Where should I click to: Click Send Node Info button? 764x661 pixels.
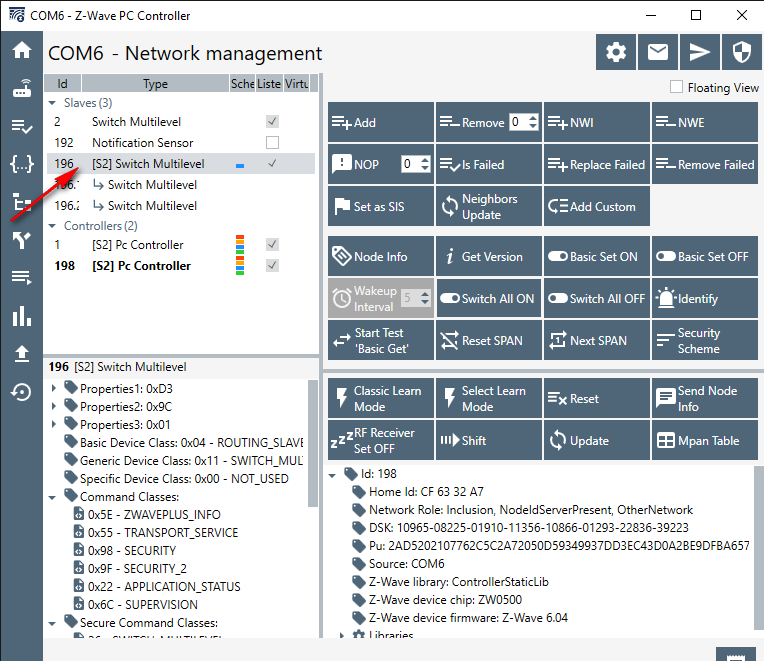click(705, 398)
